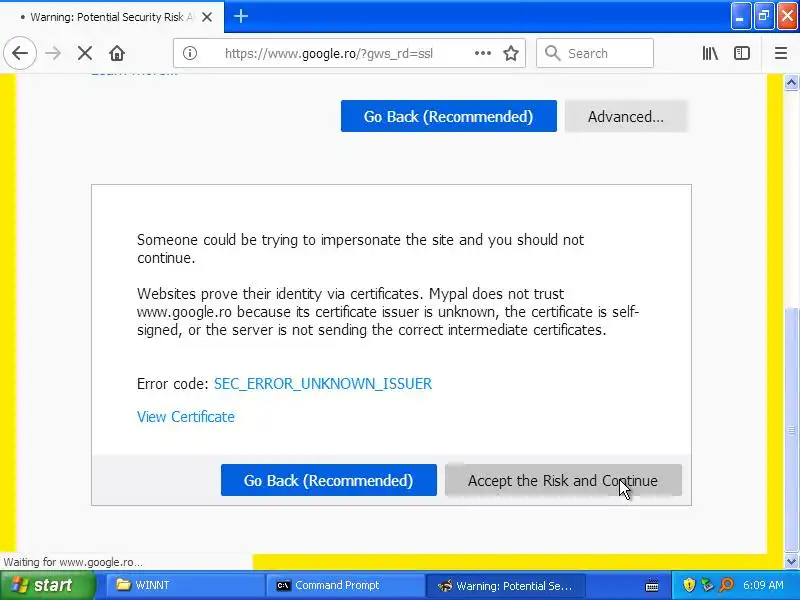Click the green network tray icon
The height and width of the screenshot is (600, 800).
708,585
